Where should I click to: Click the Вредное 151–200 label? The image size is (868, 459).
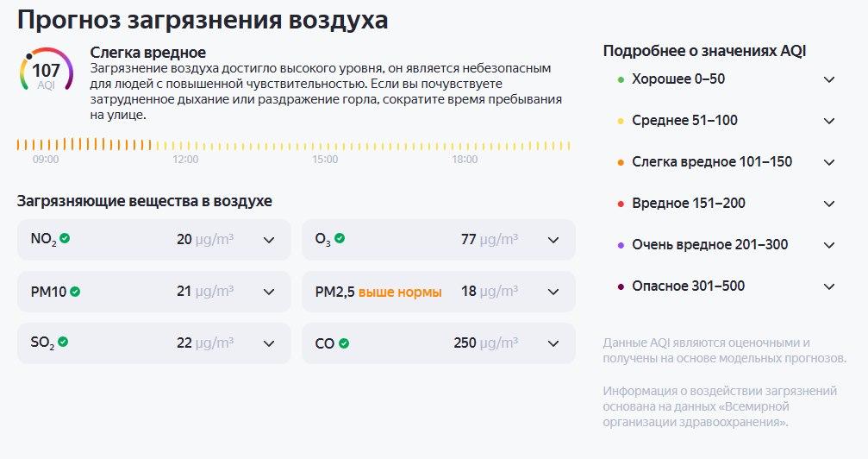tap(689, 204)
